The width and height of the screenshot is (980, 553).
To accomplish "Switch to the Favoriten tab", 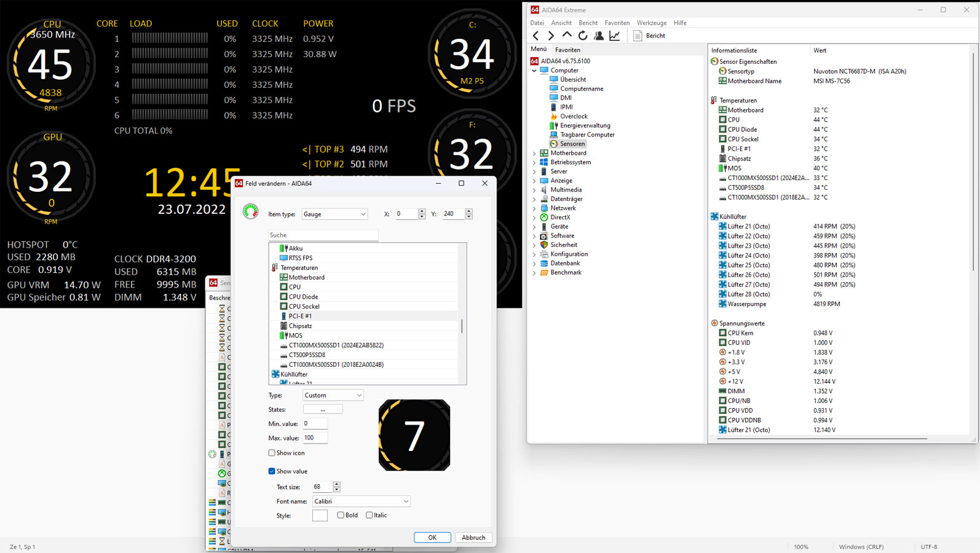I will (567, 50).
